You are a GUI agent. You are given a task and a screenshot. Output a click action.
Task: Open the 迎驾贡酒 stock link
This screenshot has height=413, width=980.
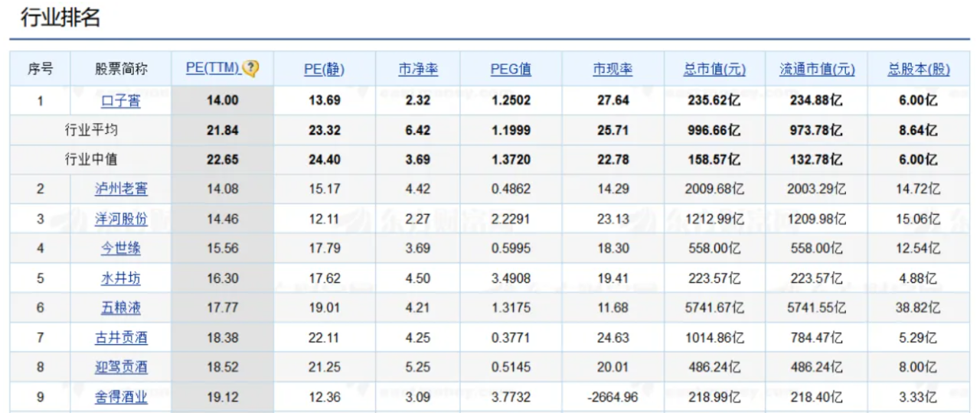tap(121, 367)
